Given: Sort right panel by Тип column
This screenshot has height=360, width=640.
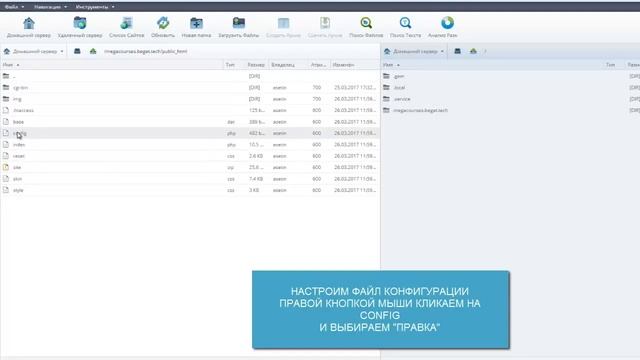Looking at the screenshot, I should click(x=610, y=65).
